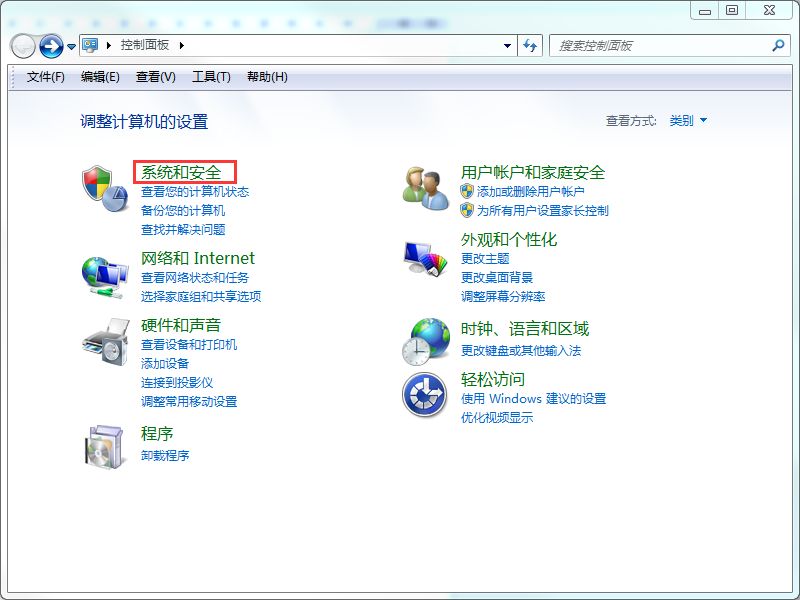Click the 系统和安全 heading link
The height and width of the screenshot is (600, 800).
[181, 173]
